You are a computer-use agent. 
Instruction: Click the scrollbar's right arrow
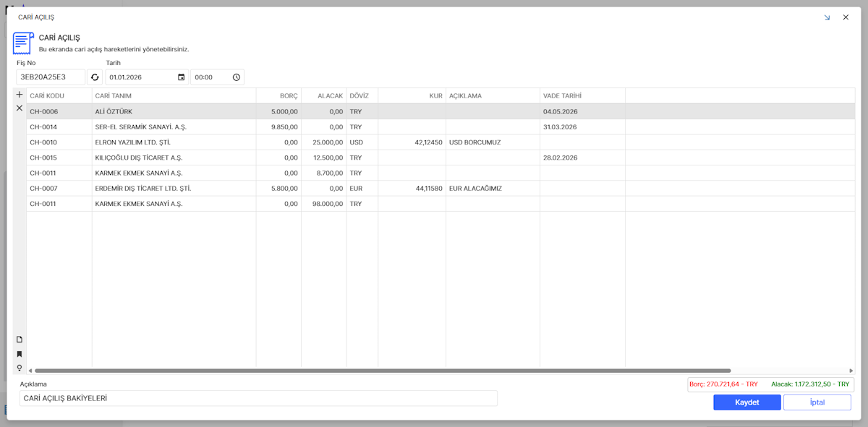(x=851, y=371)
